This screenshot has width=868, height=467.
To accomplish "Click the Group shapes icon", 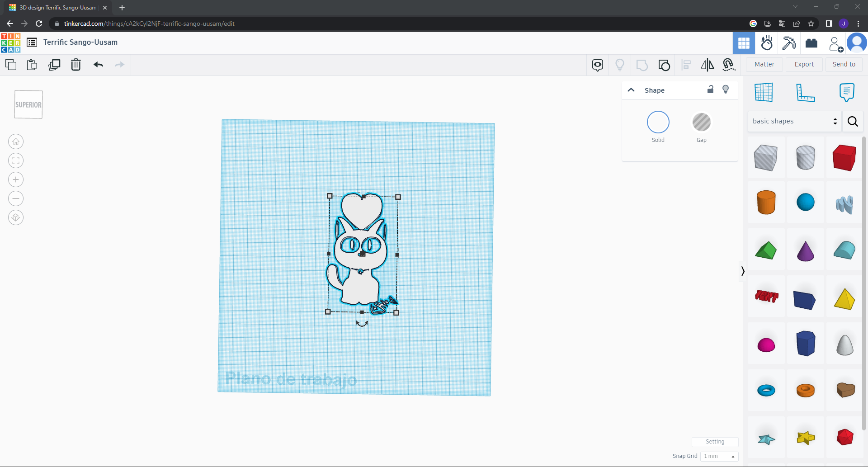I will click(642, 65).
